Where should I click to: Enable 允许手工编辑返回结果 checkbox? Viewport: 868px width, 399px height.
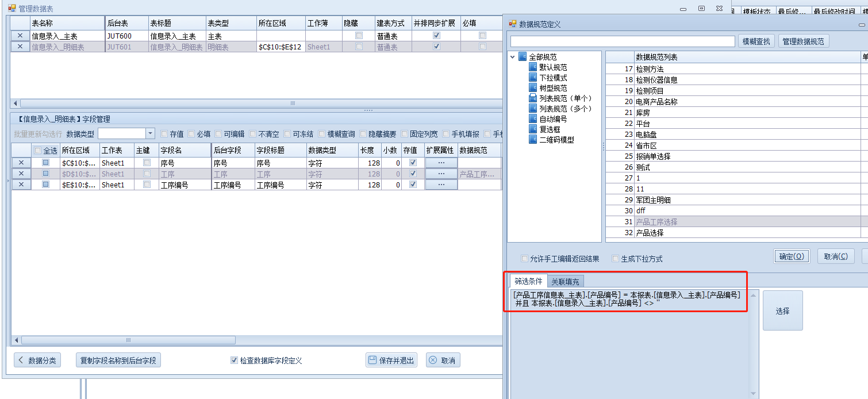(x=524, y=259)
